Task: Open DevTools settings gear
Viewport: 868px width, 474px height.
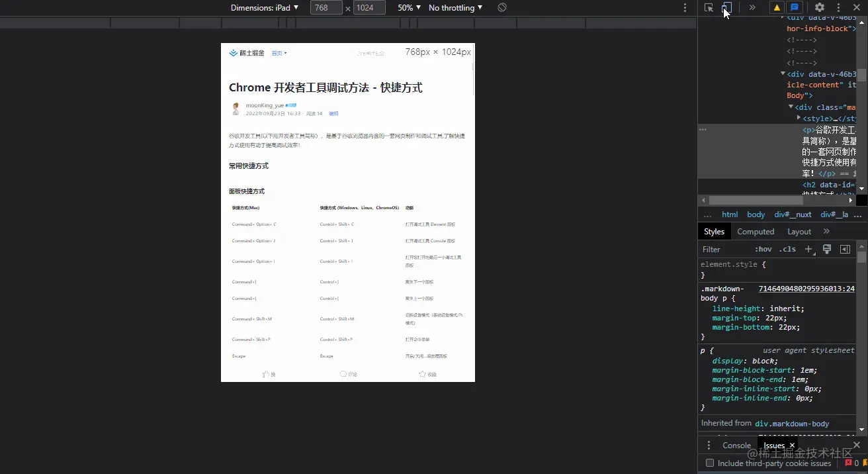Action: tap(820, 8)
